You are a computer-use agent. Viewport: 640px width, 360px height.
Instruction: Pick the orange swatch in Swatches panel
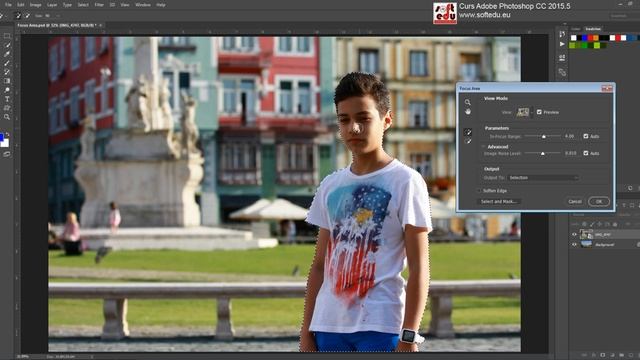(596, 38)
